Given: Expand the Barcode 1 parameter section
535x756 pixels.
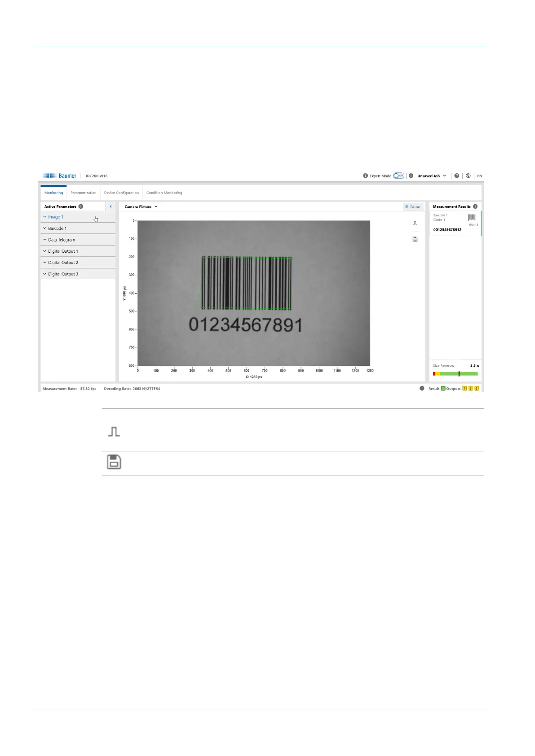Looking at the screenshot, I should pos(57,229).
